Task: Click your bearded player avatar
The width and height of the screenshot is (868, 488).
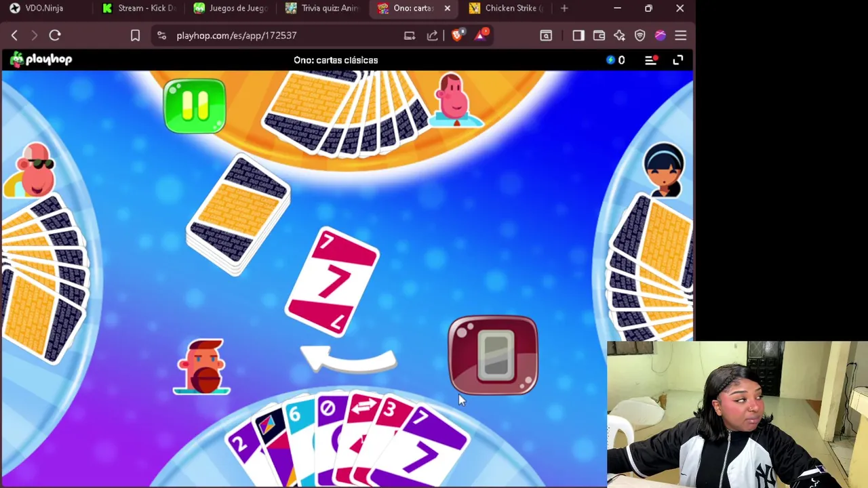Action: click(202, 367)
